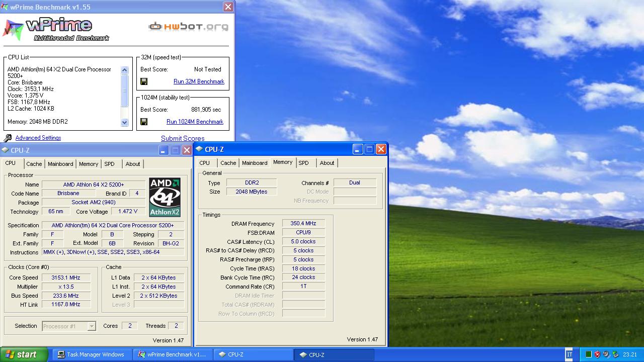The height and width of the screenshot is (362, 644).
Task: Click the Windows start button
Action: click(24, 354)
